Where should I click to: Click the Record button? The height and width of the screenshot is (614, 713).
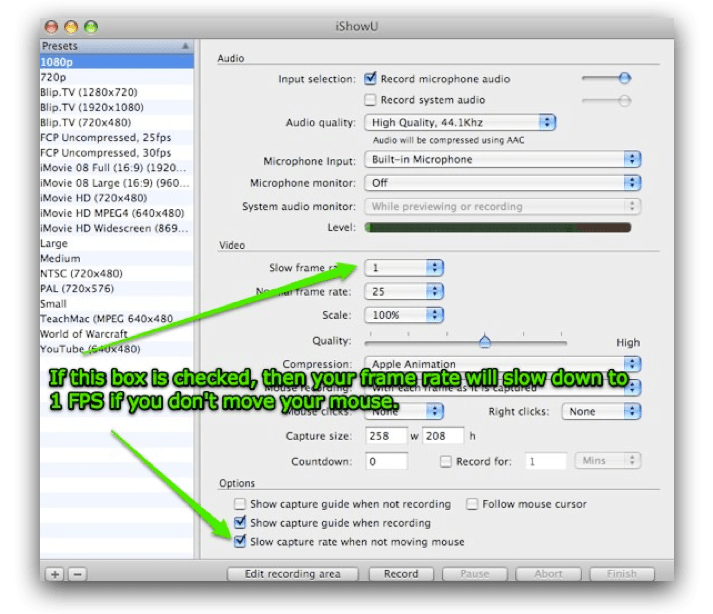click(x=401, y=574)
